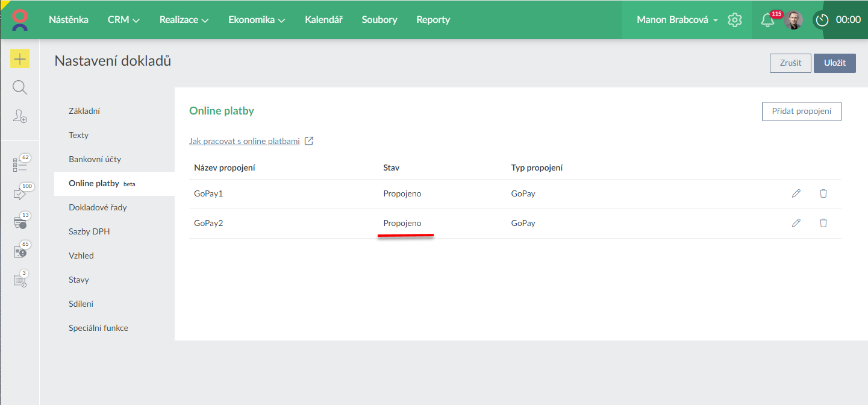Image resolution: width=868 pixels, height=405 pixels.
Task: Open search with the magnifier icon
Action: point(20,88)
